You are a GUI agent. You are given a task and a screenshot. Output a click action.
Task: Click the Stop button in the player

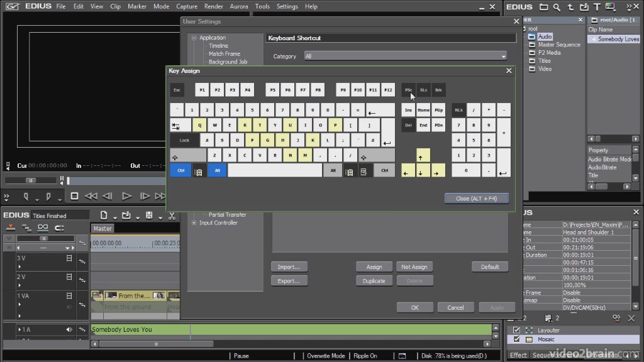pos(74,196)
